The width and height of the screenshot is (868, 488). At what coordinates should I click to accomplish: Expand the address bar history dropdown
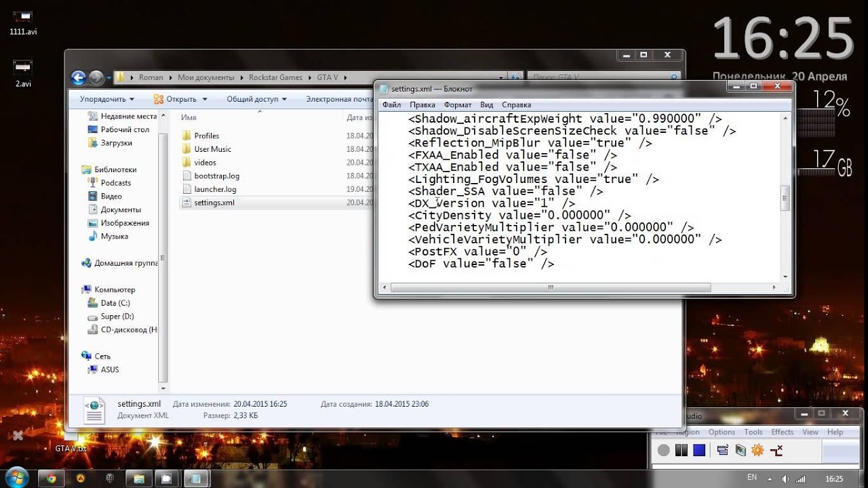(x=502, y=77)
